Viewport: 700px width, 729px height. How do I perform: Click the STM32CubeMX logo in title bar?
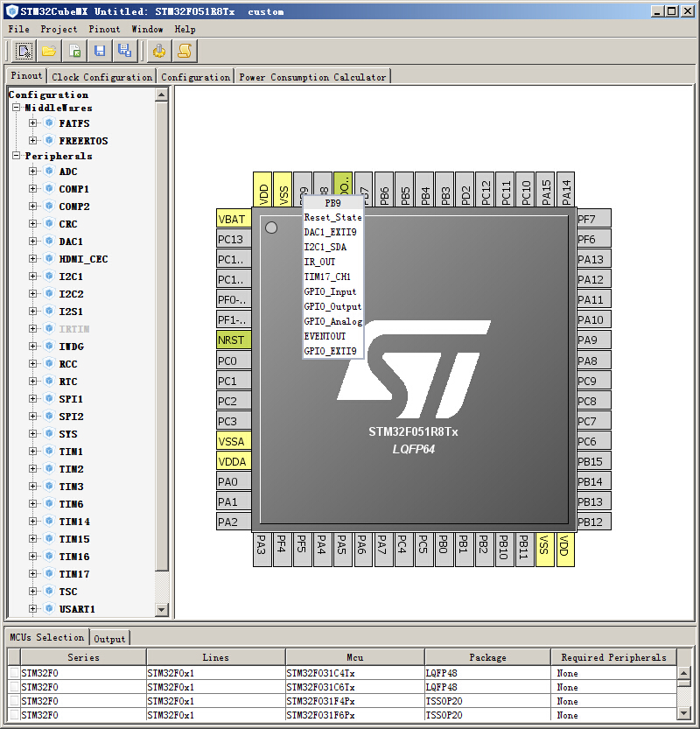(x=12, y=11)
